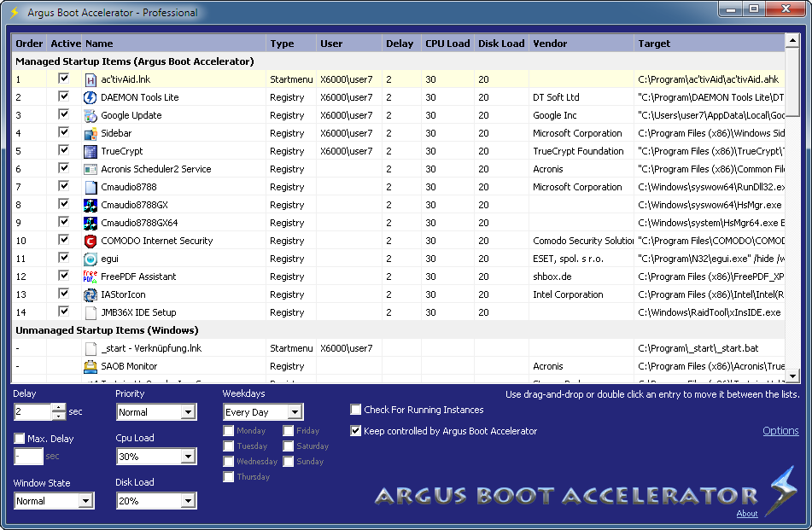
Task: Uncheck Active for FreePDF Assistant
Action: [64, 276]
